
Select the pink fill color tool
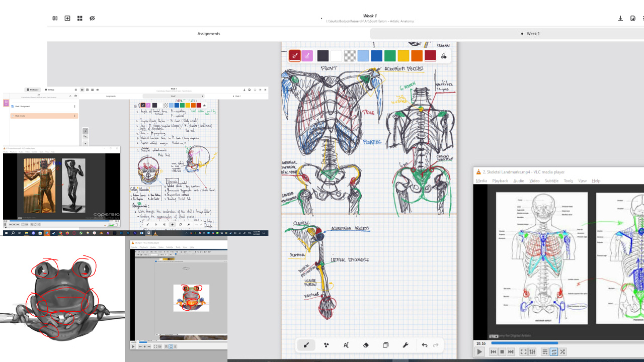(x=307, y=56)
